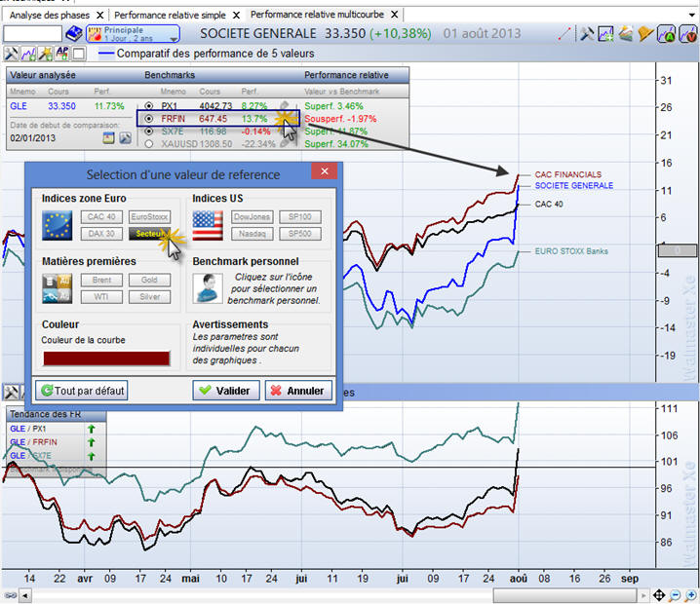
Task: Select DAX 30 as reference index
Action: pos(101,234)
